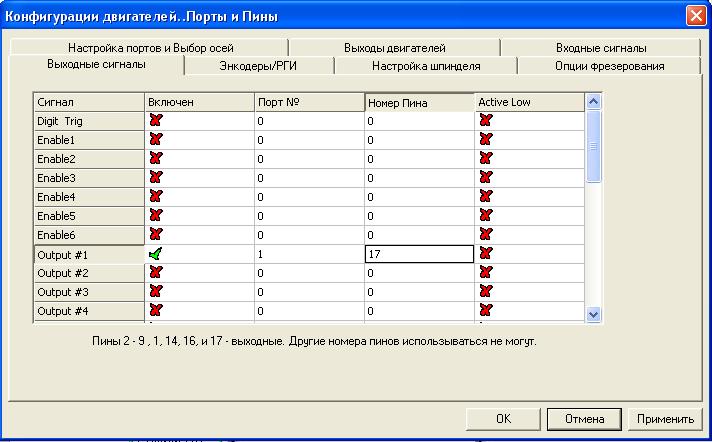
Task: Toggle Enabled mark for Output #4 row
Action: tap(156, 310)
